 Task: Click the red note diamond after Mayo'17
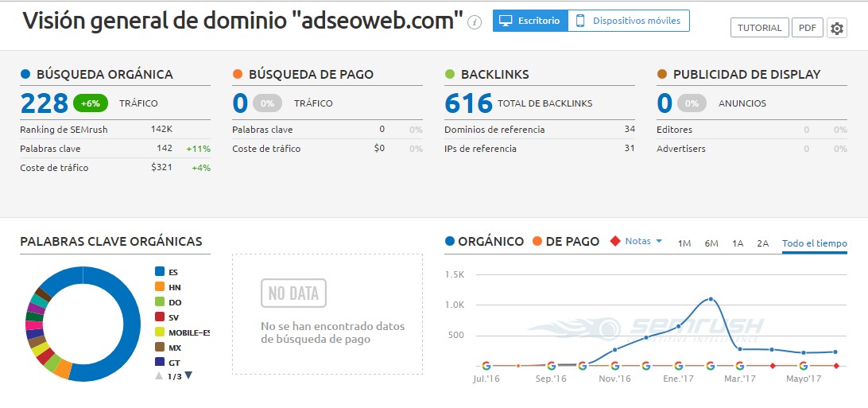pyautogui.click(x=836, y=366)
